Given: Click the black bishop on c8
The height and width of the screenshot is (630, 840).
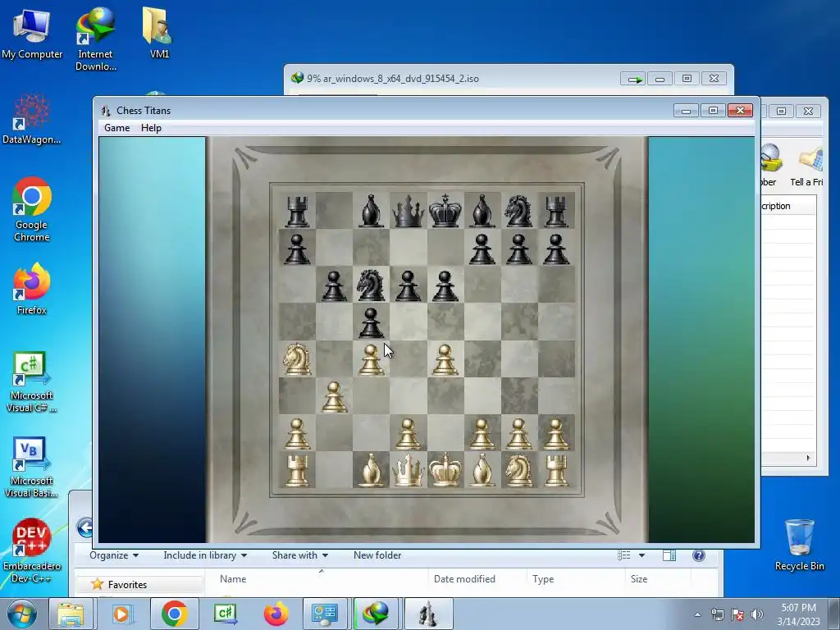Looking at the screenshot, I should (x=371, y=211).
